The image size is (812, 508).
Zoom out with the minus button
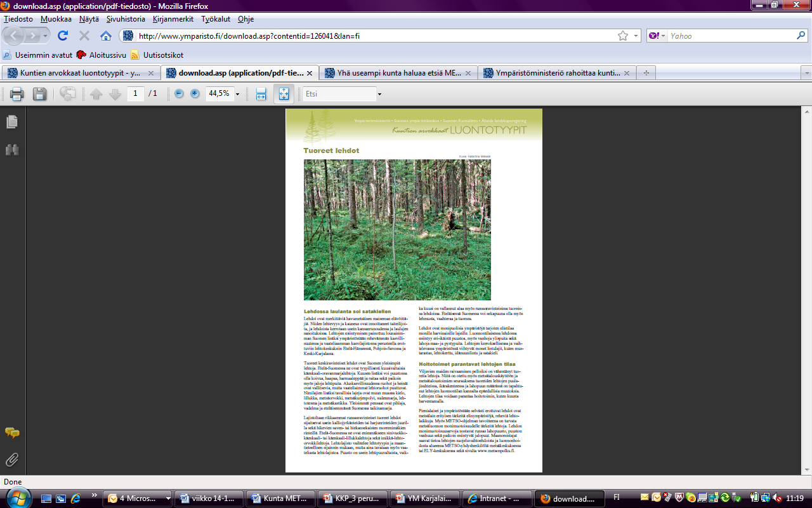(x=179, y=94)
